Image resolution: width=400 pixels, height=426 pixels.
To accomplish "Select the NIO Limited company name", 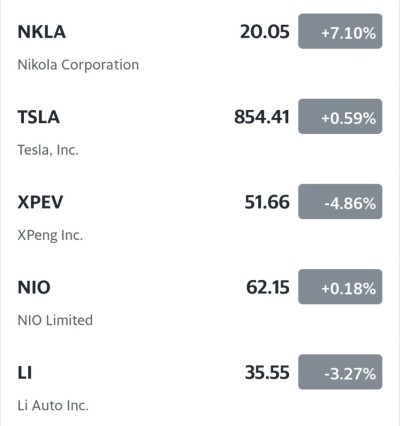I will pyautogui.click(x=55, y=320).
